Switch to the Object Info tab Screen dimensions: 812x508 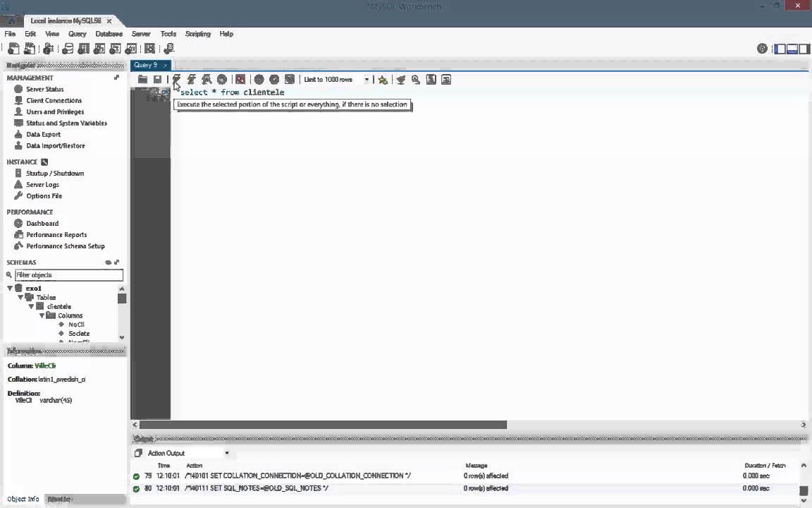(x=23, y=499)
